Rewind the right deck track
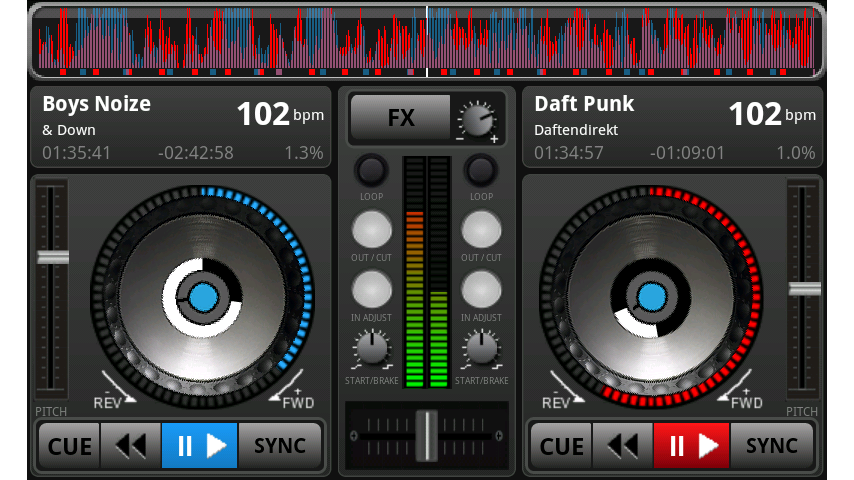This screenshot has height=480, width=854. coord(623,446)
